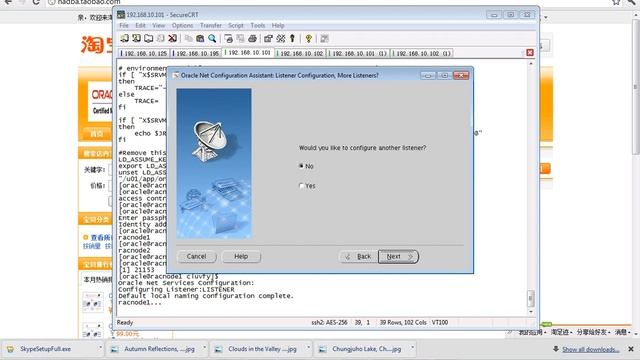Open Global Options tools icon

pos(281,38)
